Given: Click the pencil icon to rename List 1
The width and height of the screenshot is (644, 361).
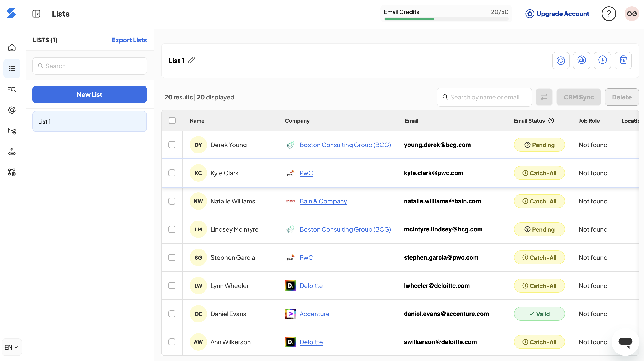Looking at the screenshot, I should pyautogui.click(x=191, y=60).
